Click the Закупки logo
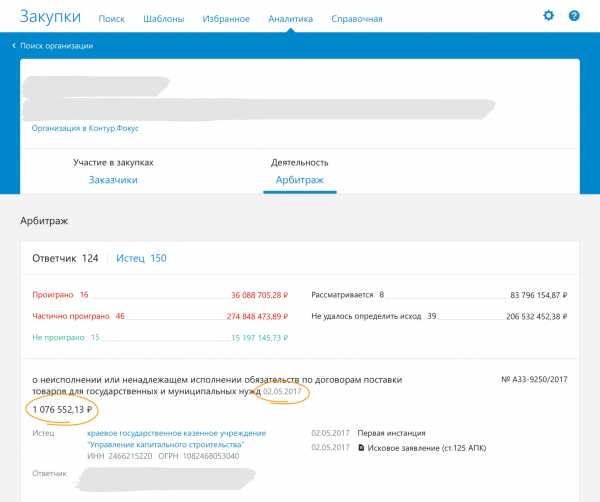Image resolution: width=600 pixels, height=502 pixels. point(46,17)
